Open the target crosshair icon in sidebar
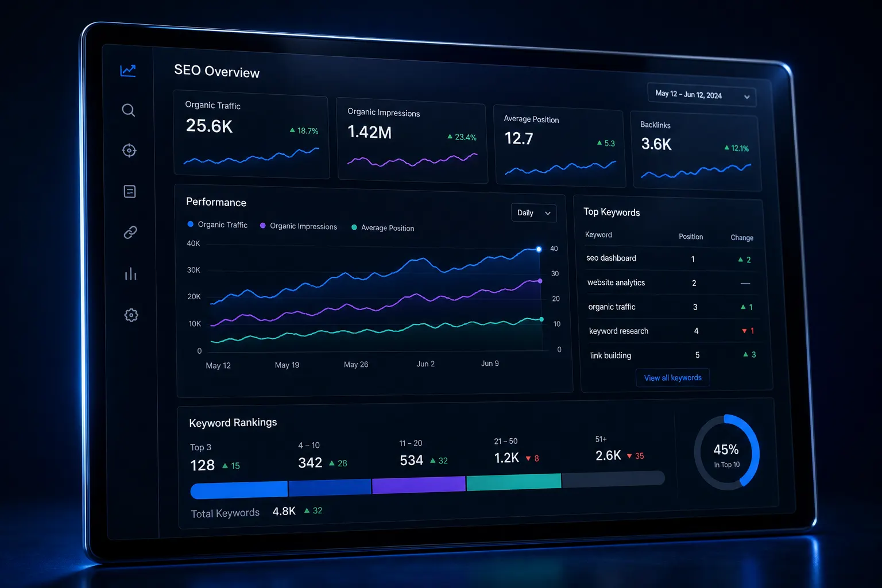882x588 pixels. click(129, 150)
